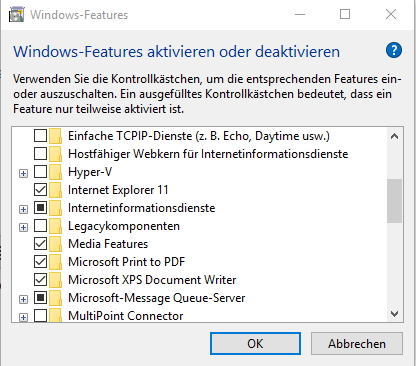The height and width of the screenshot is (366, 416).
Task: Select the Legacykomponenten label
Action: click(124, 226)
